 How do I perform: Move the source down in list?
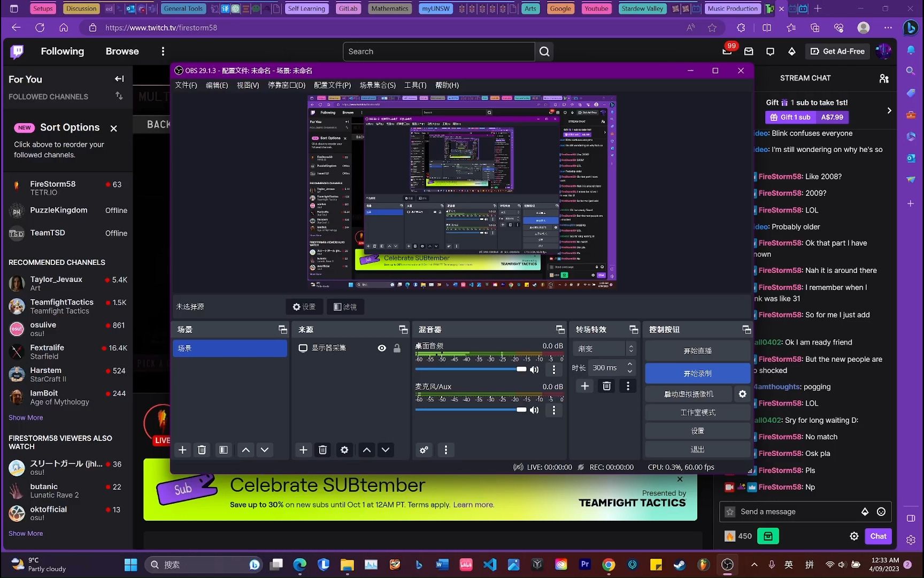pyautogui.click(x=386, y=450)
